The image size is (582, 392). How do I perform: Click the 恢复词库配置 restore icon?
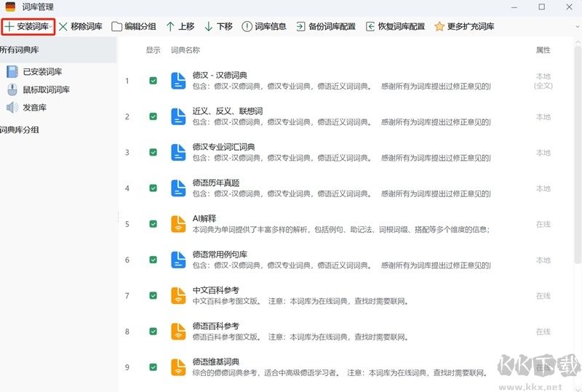click(x=370, y=26)
